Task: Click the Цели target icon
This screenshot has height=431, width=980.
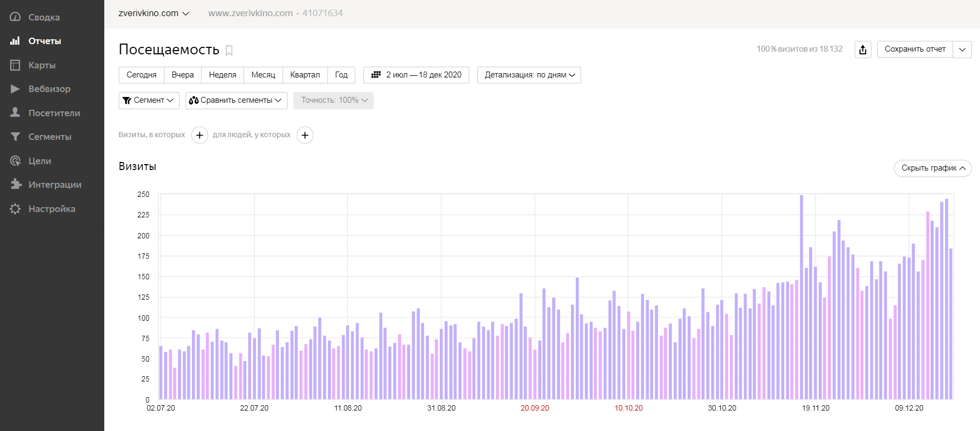Action: 15,160
